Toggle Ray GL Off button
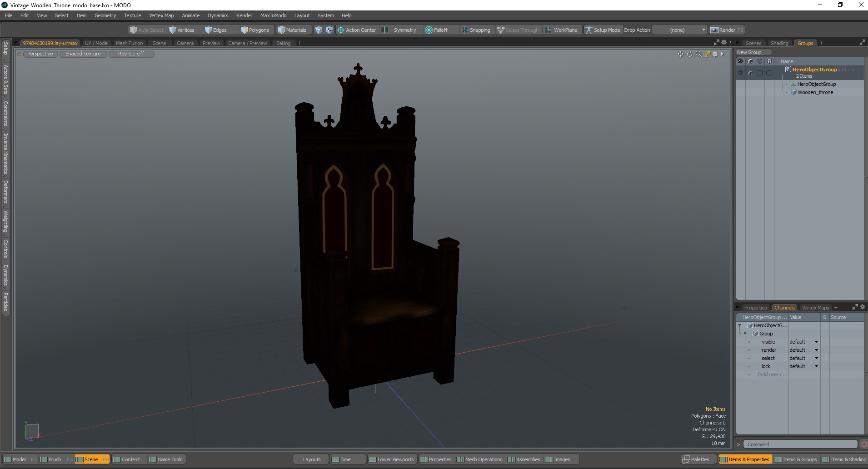 (131, 54)
